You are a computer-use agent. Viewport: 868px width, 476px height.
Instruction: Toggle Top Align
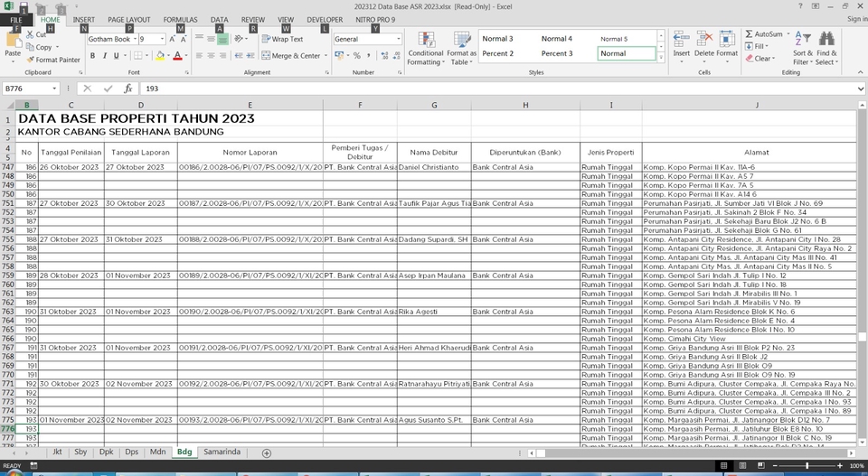[199, 39]
